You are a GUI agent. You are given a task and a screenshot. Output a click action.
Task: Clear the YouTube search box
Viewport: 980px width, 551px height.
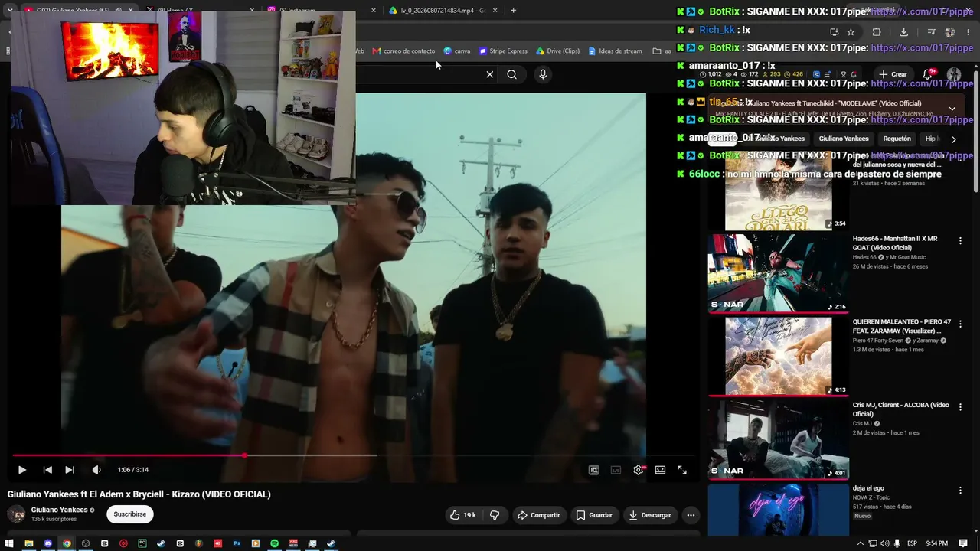pyautogui.click(x=490, y=74)
